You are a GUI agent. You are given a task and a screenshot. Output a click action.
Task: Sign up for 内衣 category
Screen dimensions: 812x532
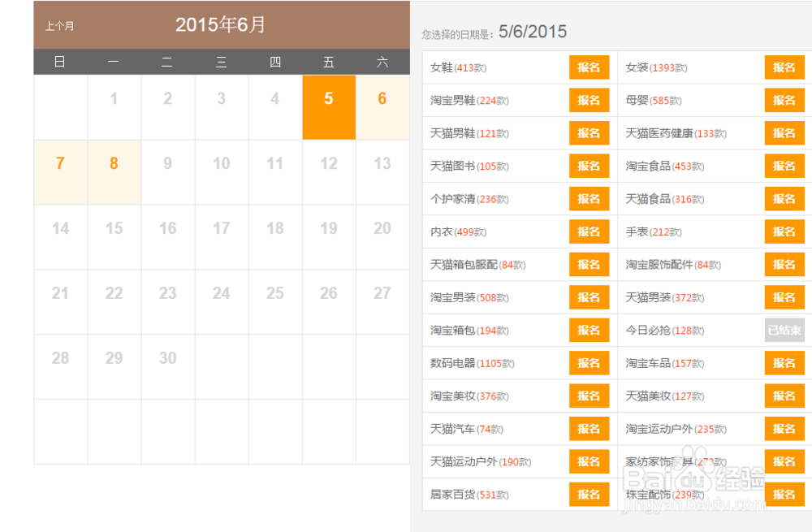point(589,231)
